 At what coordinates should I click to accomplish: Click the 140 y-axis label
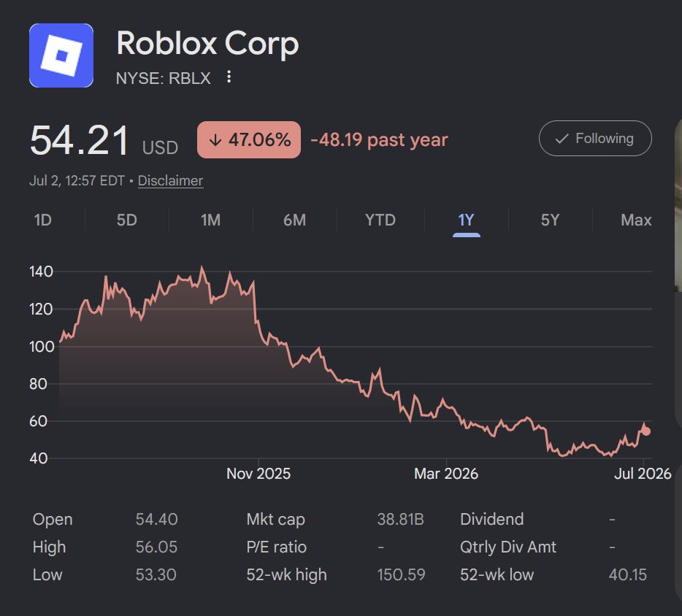(41, 272)
